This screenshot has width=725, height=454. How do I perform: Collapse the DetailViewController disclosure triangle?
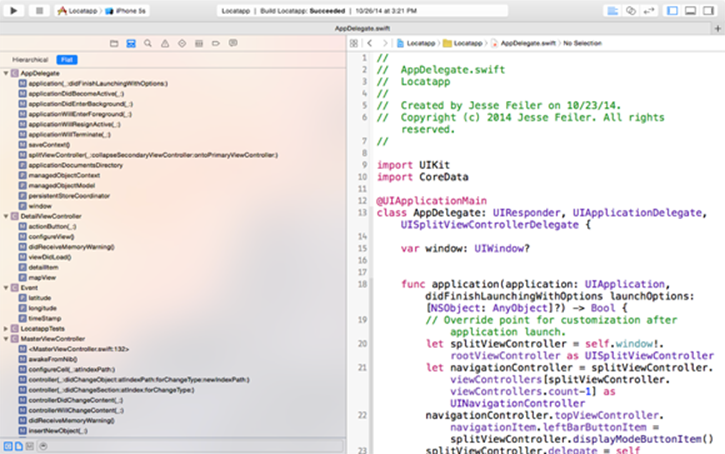6,216
